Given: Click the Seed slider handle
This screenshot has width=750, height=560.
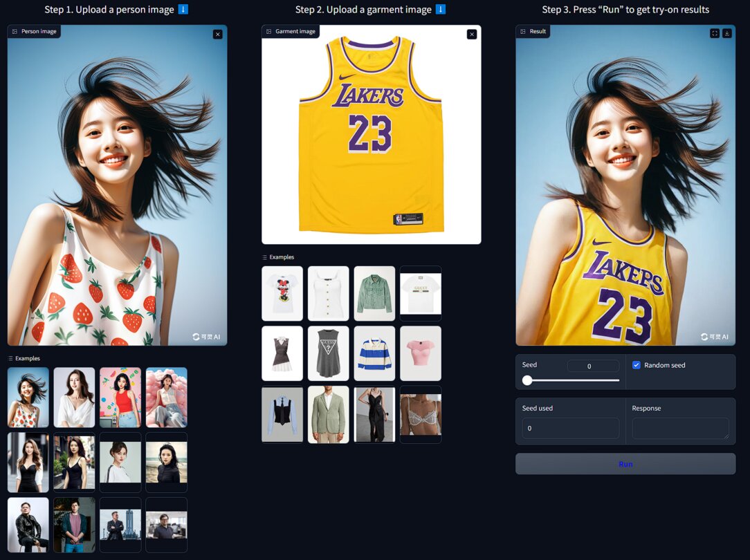Looking at the screenshot, I should point(527,380).
